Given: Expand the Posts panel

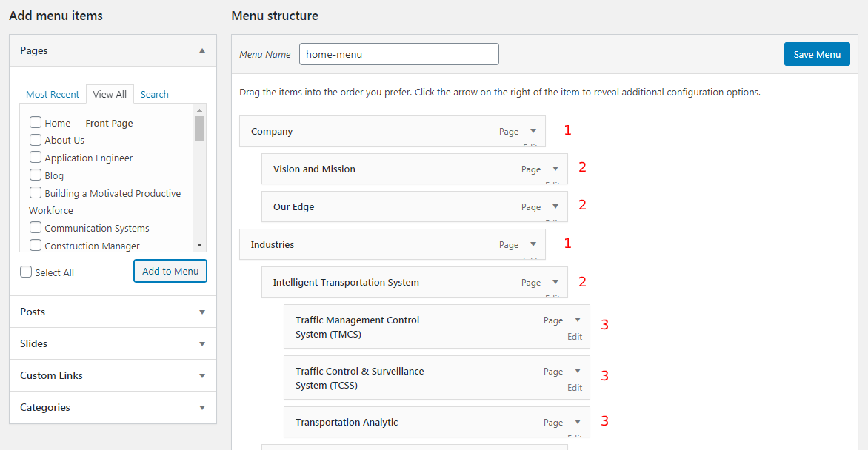Looking at the screenshot, I should pyautogui.click(x=202, y=312).
